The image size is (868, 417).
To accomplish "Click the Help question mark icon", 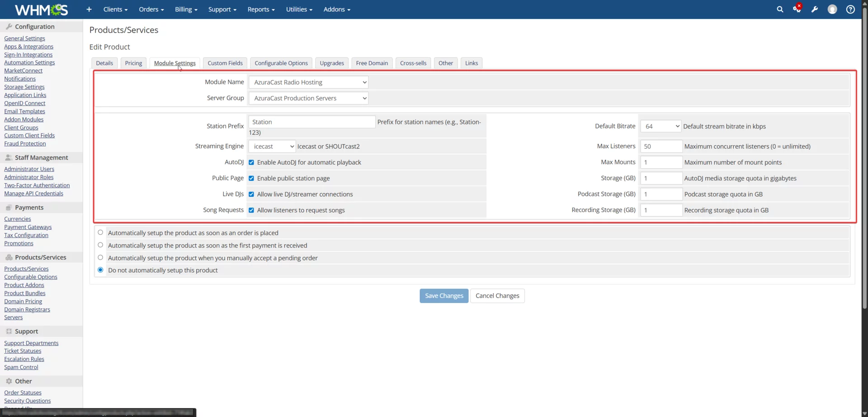I will click(851, 9).
